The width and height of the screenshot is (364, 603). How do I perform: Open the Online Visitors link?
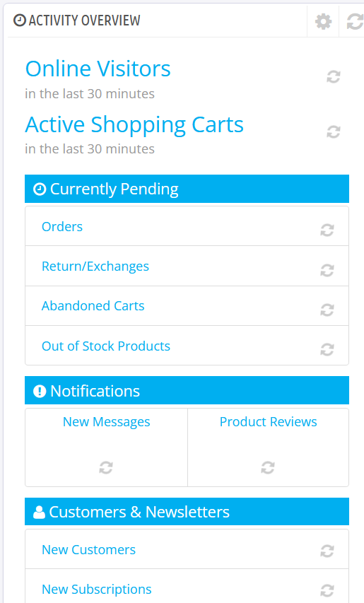coord(98,69)
